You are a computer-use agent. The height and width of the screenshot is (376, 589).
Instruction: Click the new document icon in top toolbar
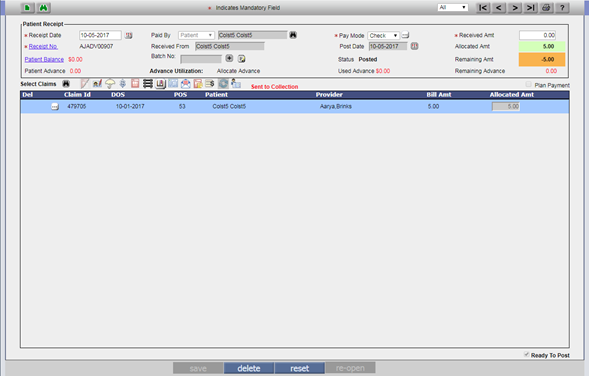click(27, 8)
